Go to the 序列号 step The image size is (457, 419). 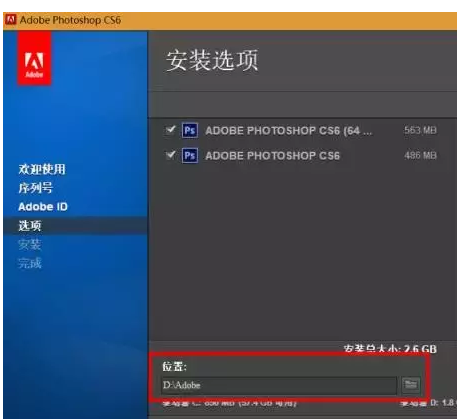pos(36,188)
